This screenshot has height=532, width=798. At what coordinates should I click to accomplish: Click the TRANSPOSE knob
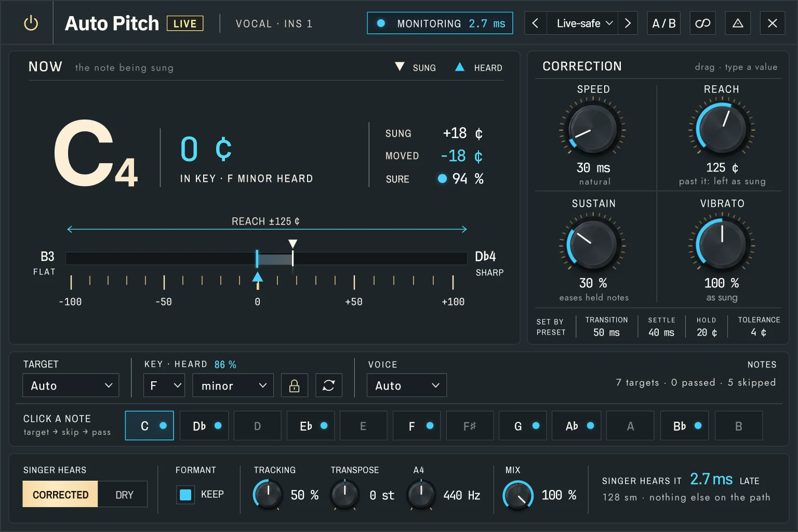click(344, 494)
